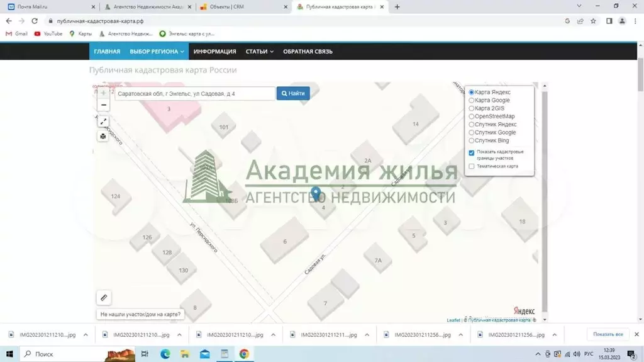
Task: Enable Тематическая карта checkbox
Action: tap(472, 166)
